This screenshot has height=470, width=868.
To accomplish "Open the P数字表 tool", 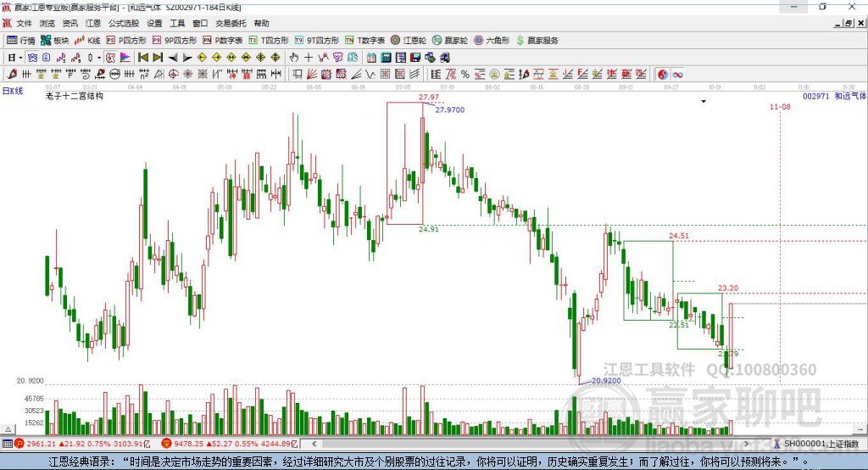I will 223,41.
